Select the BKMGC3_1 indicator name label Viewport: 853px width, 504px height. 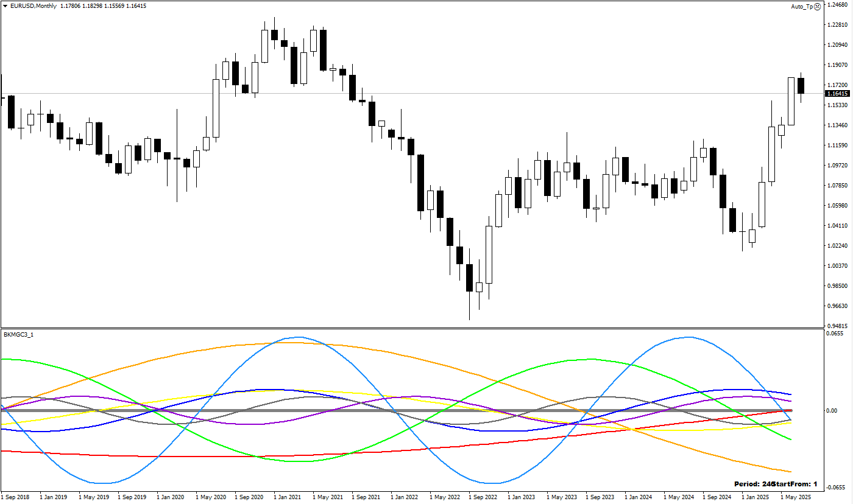pyautogui.click(x=18, y=335)
